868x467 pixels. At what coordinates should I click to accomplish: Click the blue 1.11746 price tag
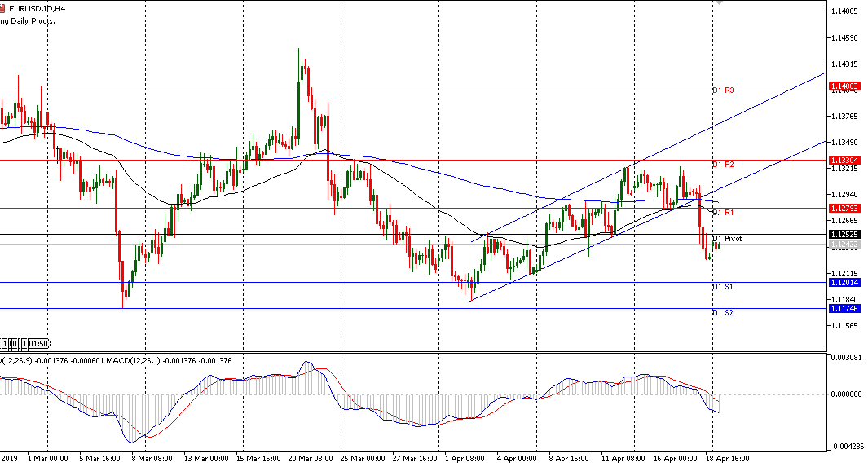[x=844, y=309]
